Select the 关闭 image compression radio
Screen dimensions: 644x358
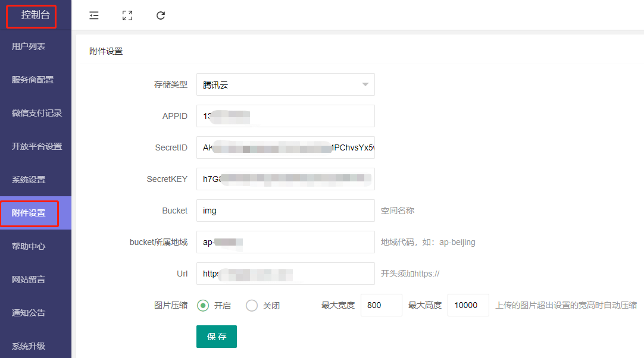(x=252, y=306)
